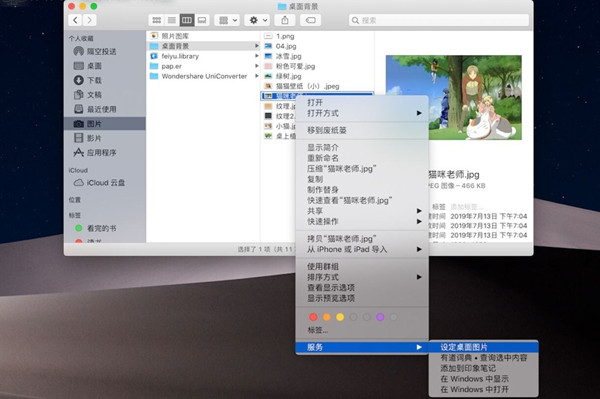Switch to icon view in toolbar

pyautogui.click(x=157, y=20)
